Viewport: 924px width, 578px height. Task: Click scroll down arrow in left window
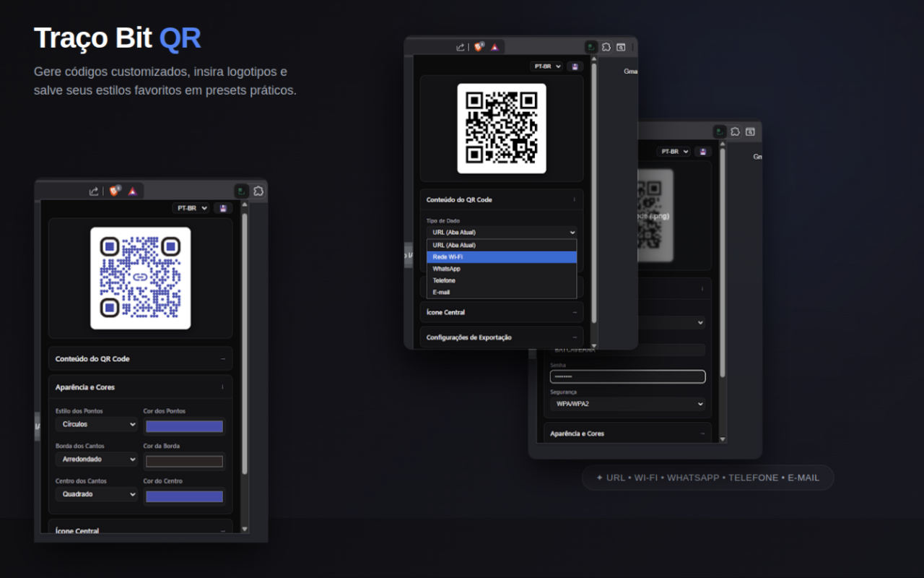click(x=245, y=529)
